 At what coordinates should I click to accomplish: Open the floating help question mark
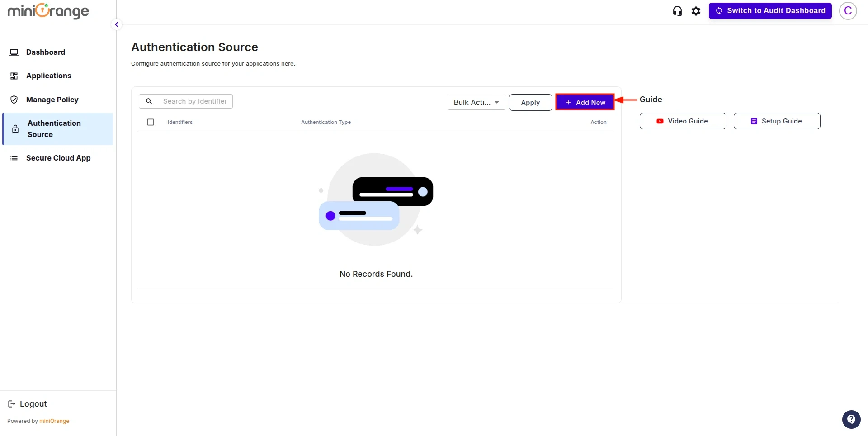(852, 419)
